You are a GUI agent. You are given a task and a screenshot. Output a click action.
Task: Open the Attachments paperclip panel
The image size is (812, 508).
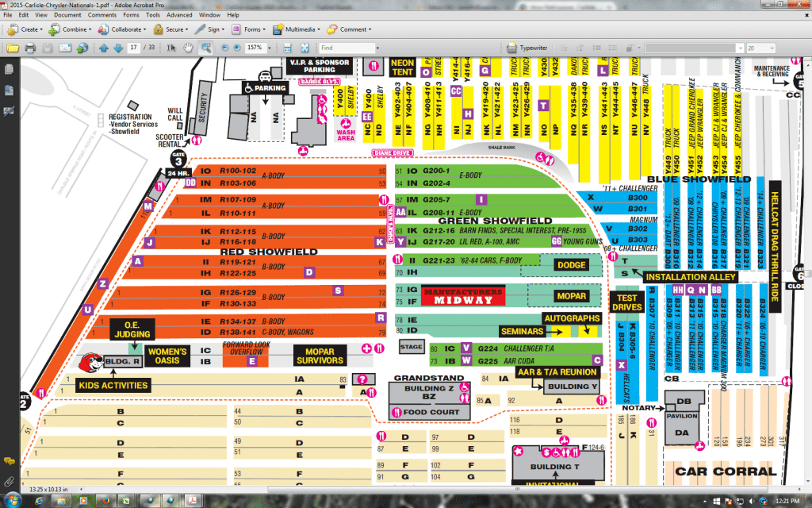pos(9,481)
